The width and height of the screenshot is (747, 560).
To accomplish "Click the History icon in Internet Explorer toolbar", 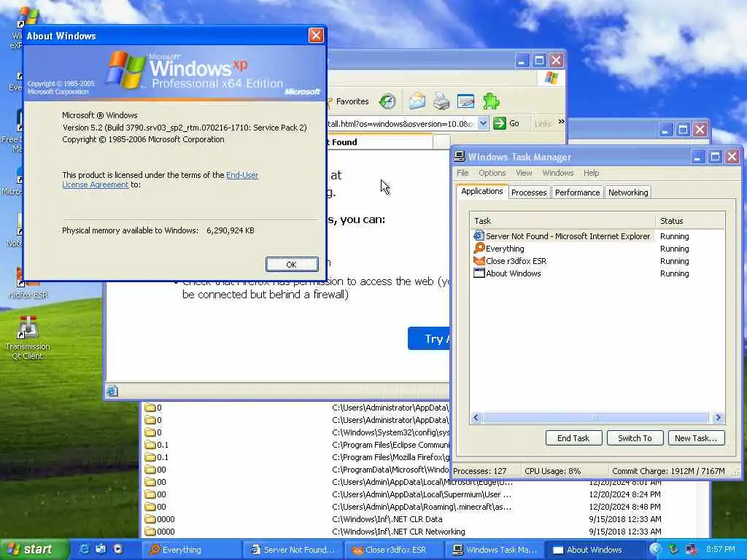I will [387, 101].
